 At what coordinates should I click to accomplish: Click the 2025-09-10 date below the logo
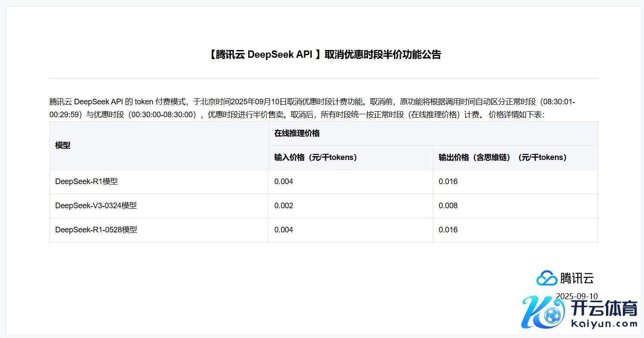click(577, 296)
